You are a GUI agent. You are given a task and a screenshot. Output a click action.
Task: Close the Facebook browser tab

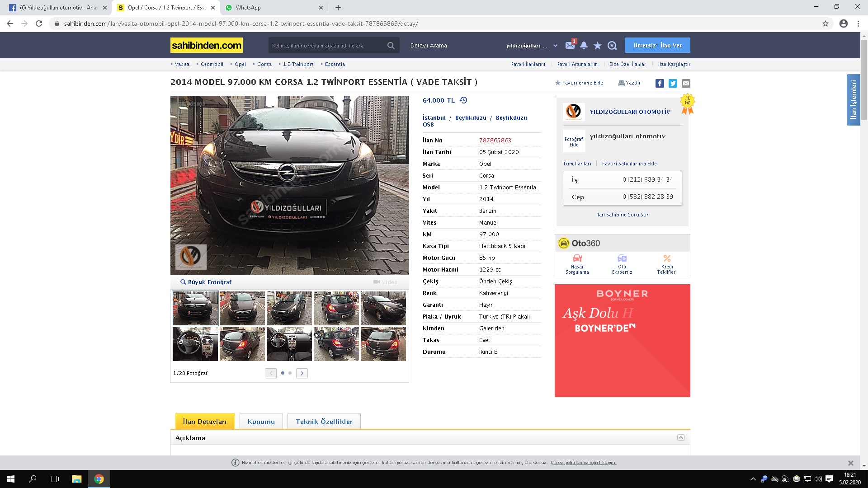pyautogui.click(x=104, y=8)
